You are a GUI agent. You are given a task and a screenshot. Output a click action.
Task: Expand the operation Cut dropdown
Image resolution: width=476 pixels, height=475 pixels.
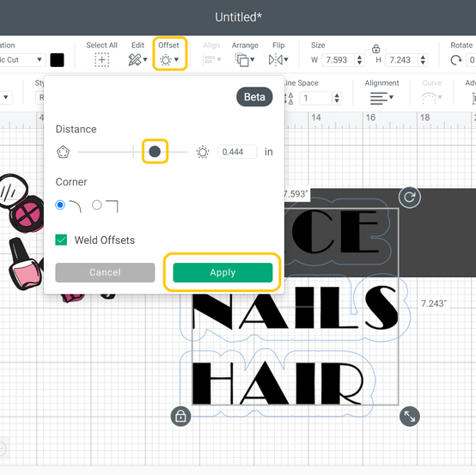(40, 59)
